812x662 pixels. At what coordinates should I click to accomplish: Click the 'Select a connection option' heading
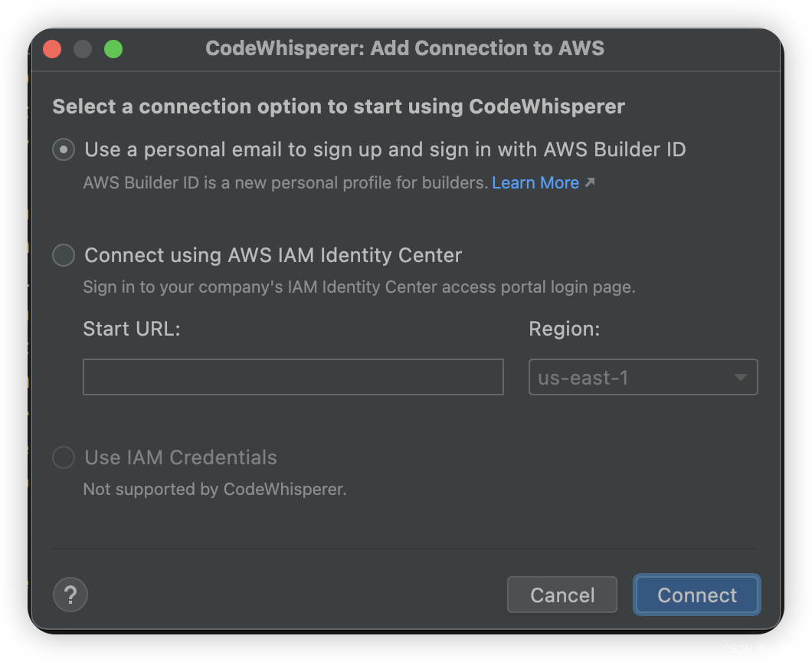(x=339, y=107)
